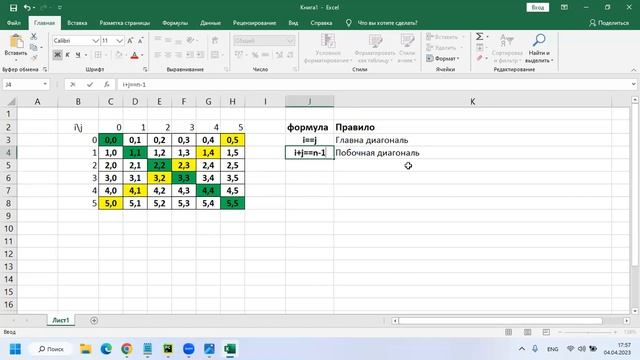Open the Calibri font name dropdown
The image size is (640, 360).
click(x=95, y=41)
